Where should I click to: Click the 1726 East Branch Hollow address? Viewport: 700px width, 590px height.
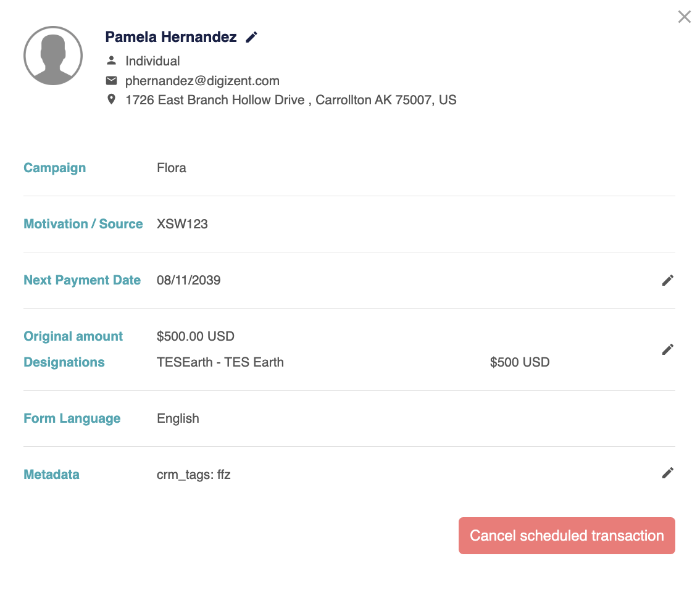[x=290, y=100]
